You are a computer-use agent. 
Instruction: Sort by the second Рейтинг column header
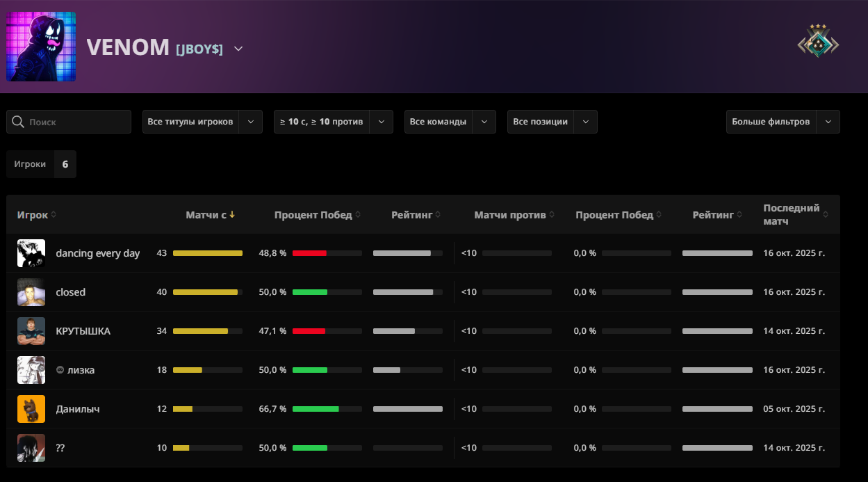click(x=717, y=215)
